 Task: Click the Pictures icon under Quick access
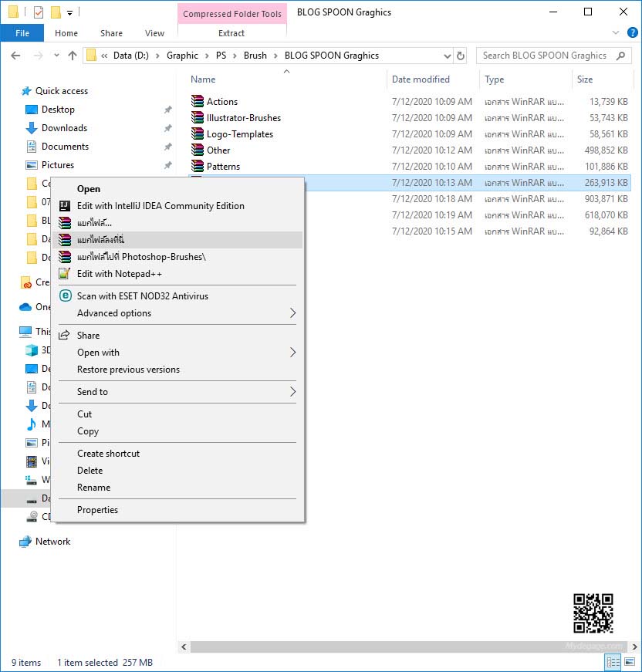[32, 165]
